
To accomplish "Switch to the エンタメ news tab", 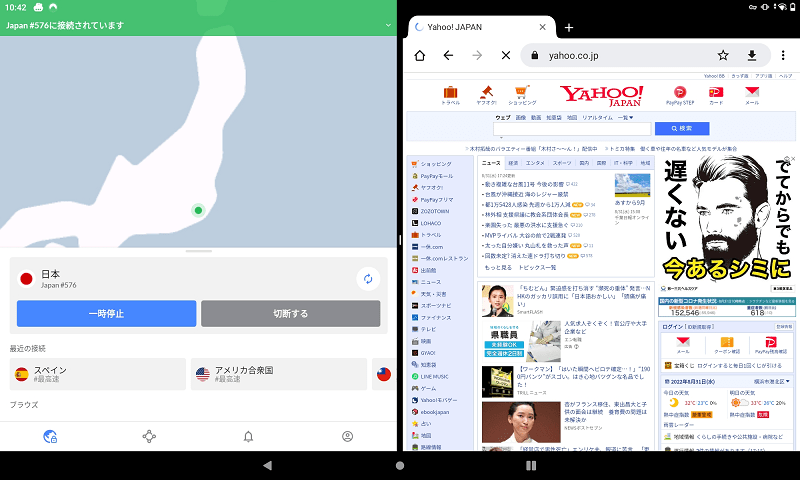I will (x=535, y=163).
